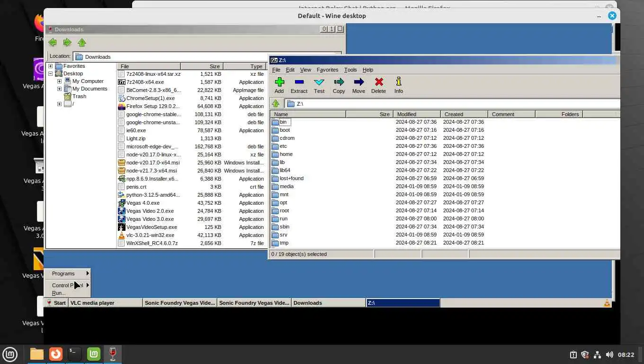Choose Run... in the Start menu
The image size is (644, 364).
click(x=59, y=293)
